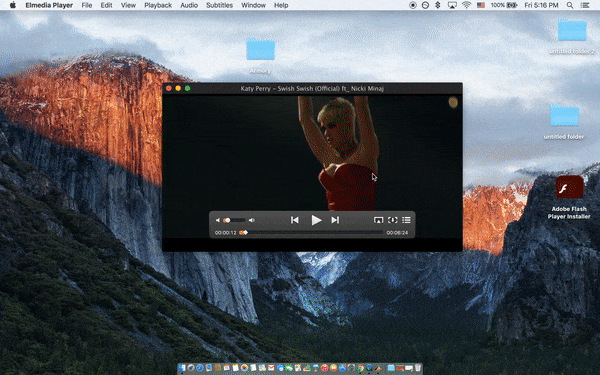Viewport: 600px width, 375px height.
Task: Open Google Chrome from the Dock
Action: coord(360,368)
